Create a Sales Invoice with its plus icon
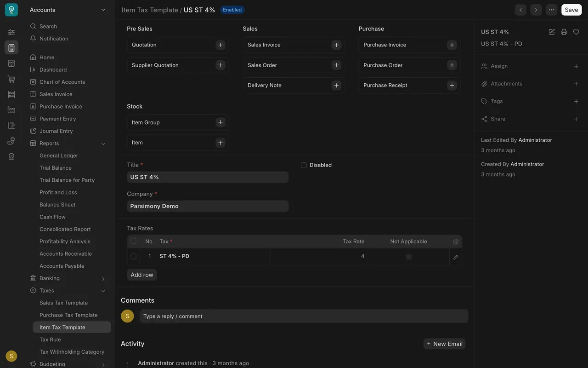 [336, 45]
